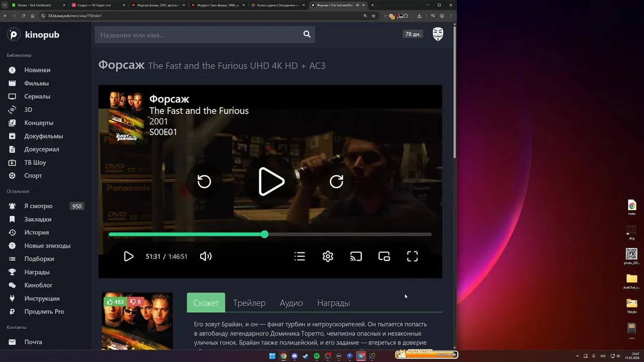Click the 950 counter badge
Screen dimensions: 644x362
(x=77, y=206)
